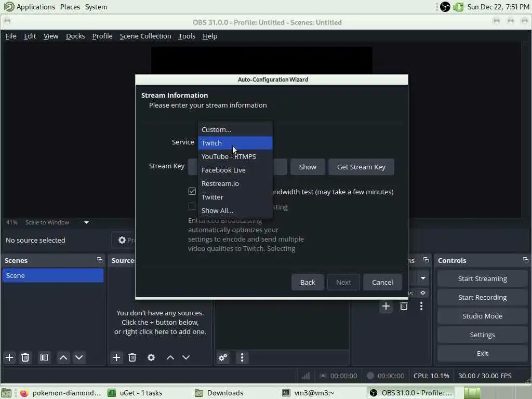Screen dimensions: 532x399
Task: Remove source trash icon in Sources panel
Action: 132,357
